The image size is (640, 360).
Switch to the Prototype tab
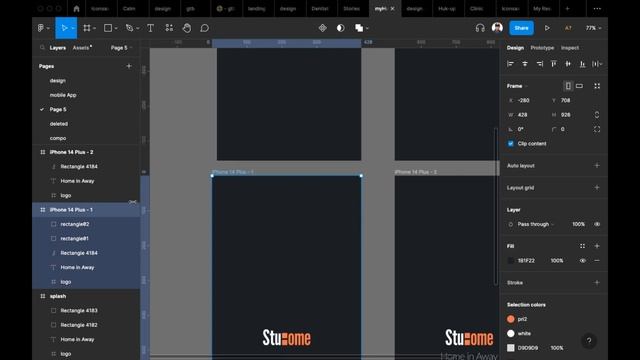(542, 48)
